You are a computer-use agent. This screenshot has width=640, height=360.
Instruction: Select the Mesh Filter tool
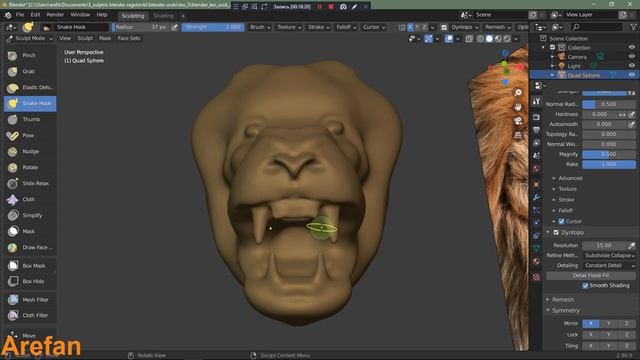[x=30, y=300]
